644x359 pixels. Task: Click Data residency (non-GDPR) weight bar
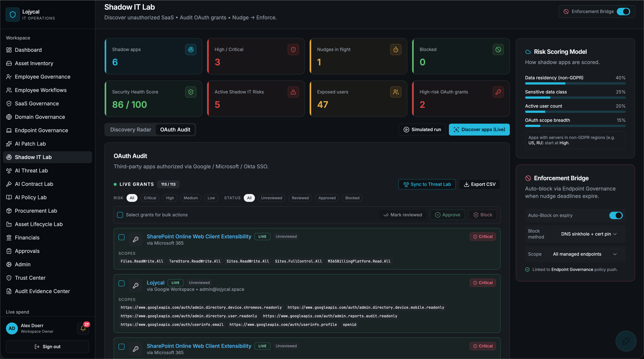(x=575, y=83)
